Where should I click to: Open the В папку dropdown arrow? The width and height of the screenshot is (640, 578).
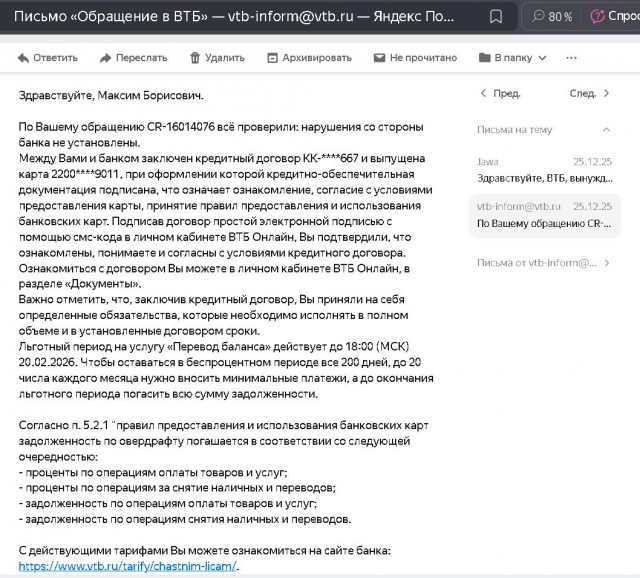542,58
